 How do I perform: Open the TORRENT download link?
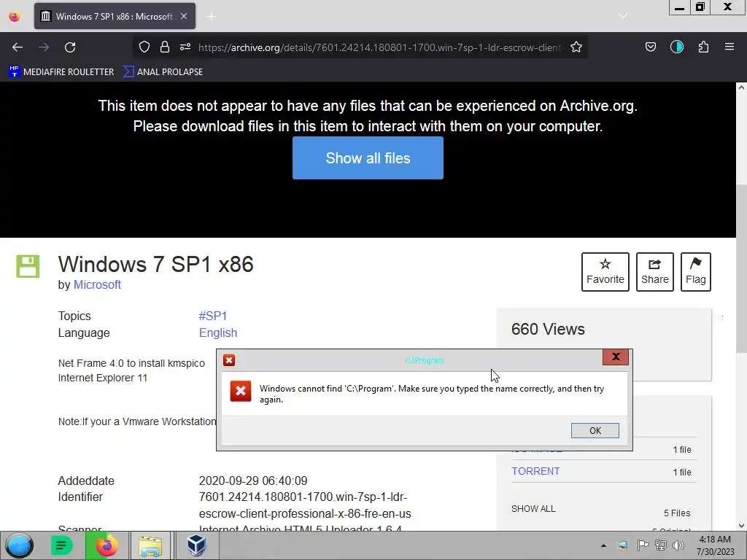(x=535, y=472)
